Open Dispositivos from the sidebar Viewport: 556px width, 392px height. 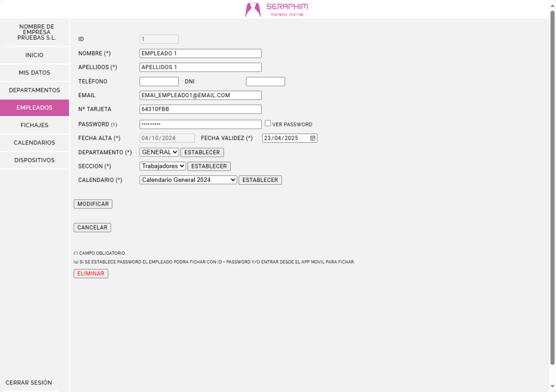click(x=34, y=161)
